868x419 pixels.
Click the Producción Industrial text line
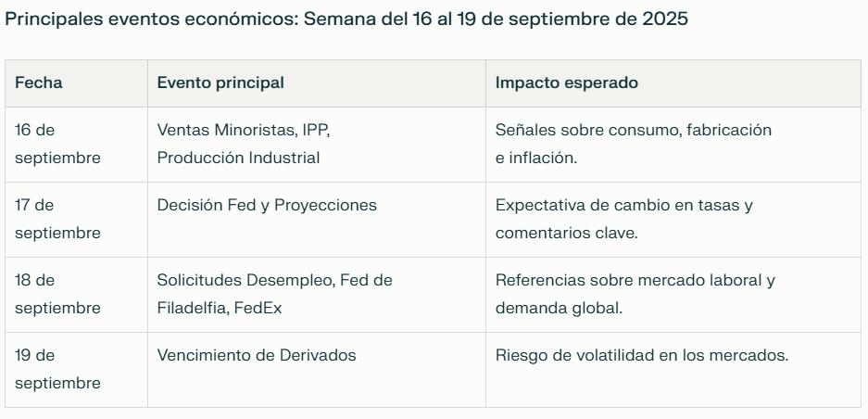[239, 158]
